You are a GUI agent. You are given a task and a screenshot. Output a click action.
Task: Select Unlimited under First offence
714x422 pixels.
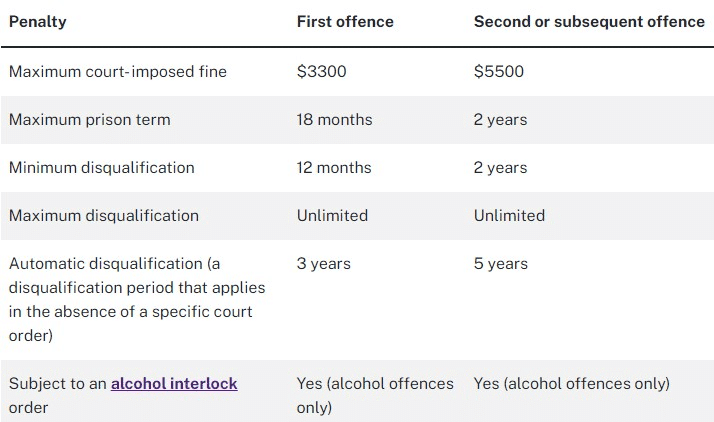332,215
